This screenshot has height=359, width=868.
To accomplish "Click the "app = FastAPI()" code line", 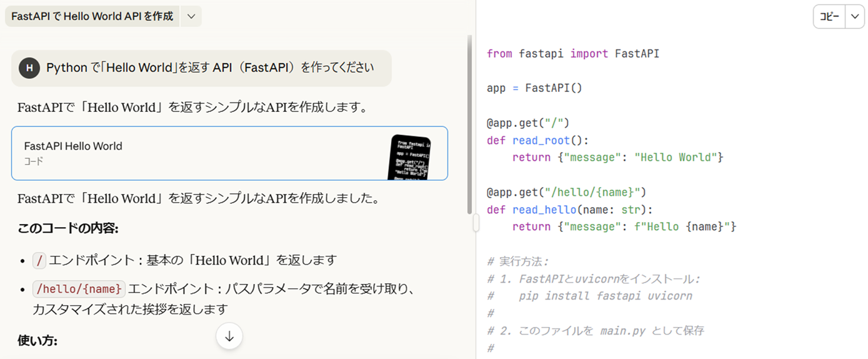I will click(534, 88).
